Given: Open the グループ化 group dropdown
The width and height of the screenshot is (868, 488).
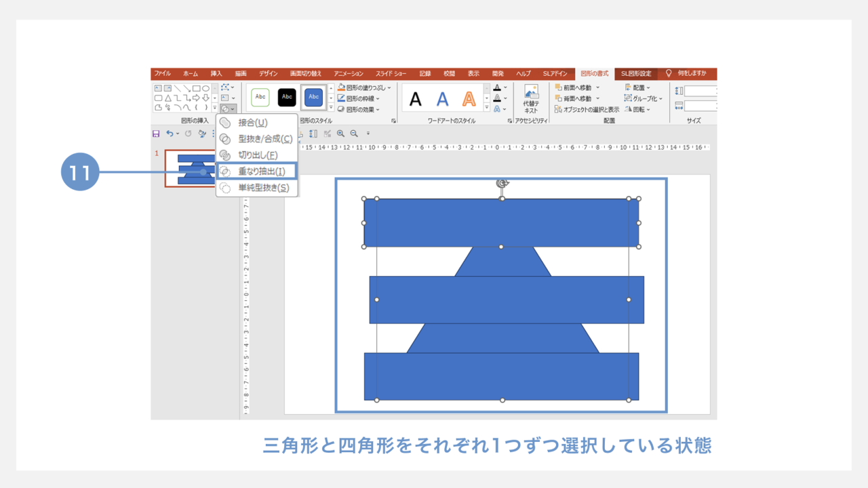Looking at the screenshot, I should 644,98.
